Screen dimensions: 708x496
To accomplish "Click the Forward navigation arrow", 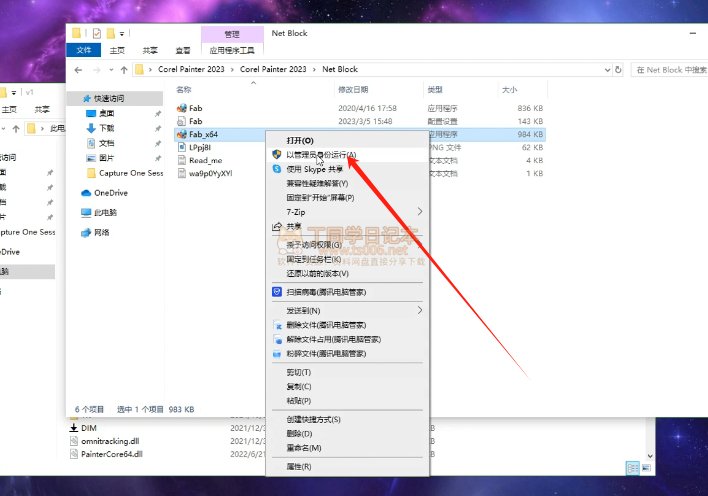I will point(96,70).
